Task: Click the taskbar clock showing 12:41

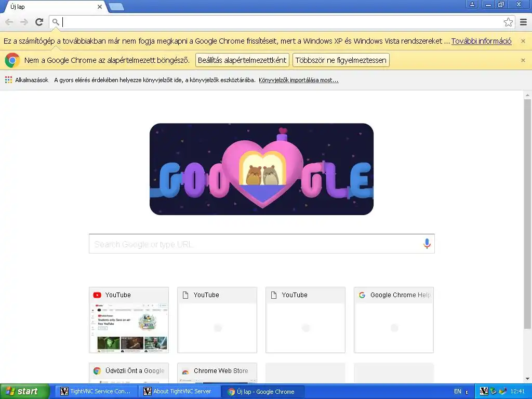Action: click(517, 391)
